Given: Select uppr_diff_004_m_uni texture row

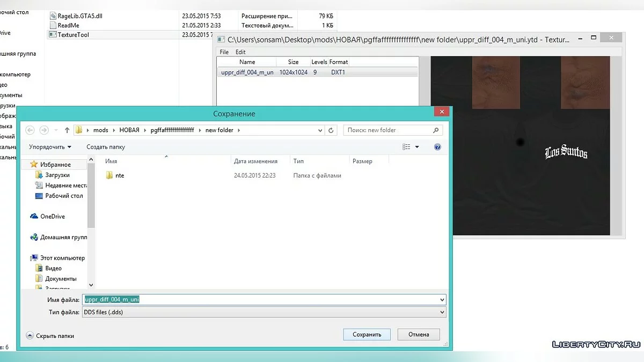Looking at the screenshot, I should [247, 72].
